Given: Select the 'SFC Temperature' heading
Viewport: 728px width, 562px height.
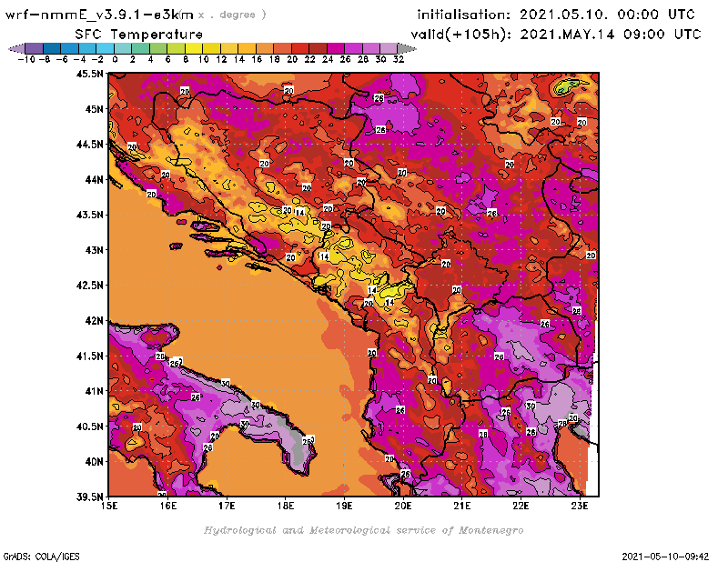Looking at the screenshot, I should coord(139,35).
